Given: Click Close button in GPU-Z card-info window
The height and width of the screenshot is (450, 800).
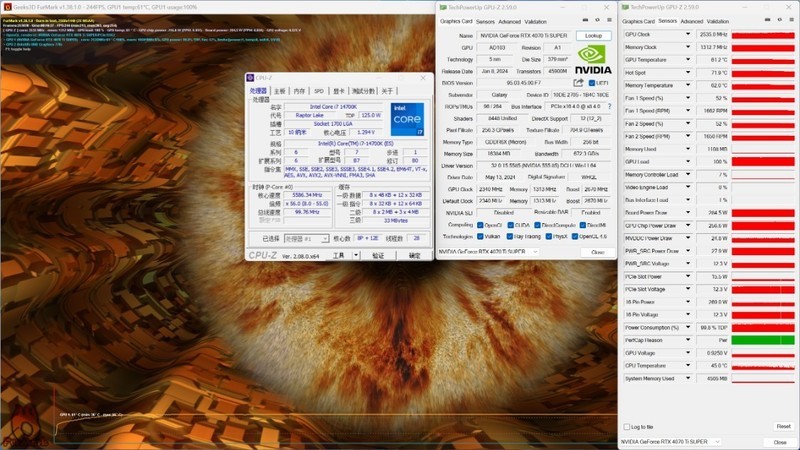Looking at the screenshot, I should [597, 252].
